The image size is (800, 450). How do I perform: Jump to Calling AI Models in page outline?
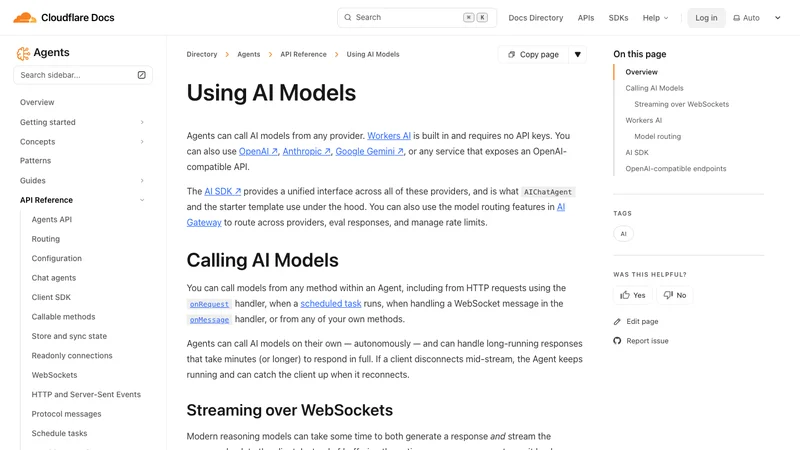coord(654,88)
